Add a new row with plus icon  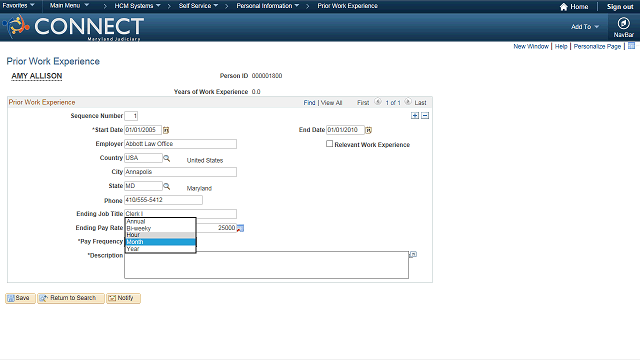point(415,116)
